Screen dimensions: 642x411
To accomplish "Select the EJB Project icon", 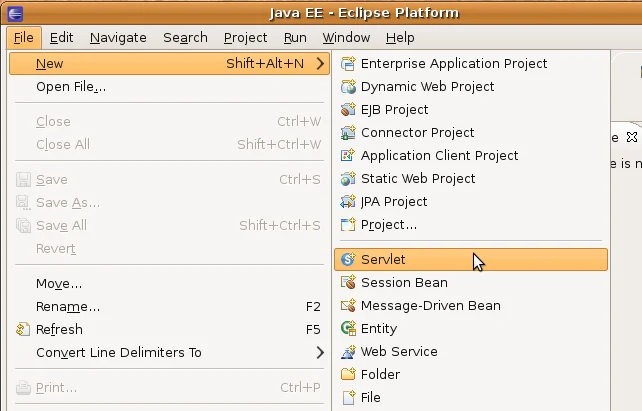I will 348,110.
